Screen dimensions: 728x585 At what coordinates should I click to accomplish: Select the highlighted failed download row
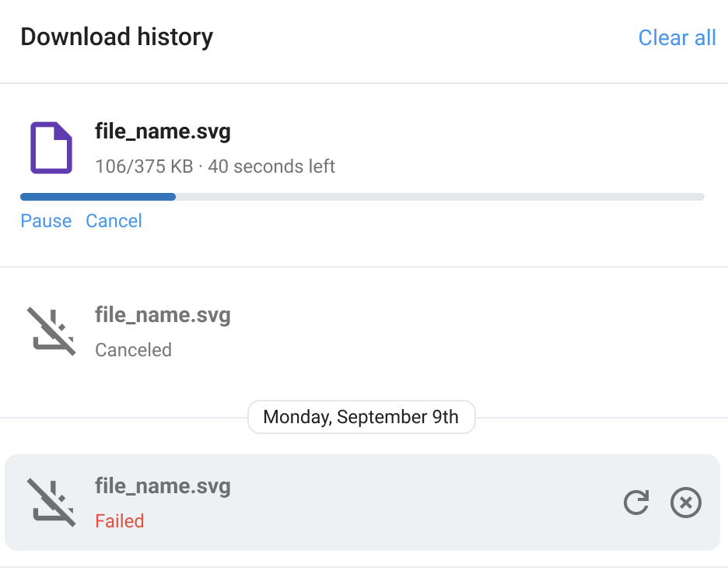click(x=362, y=503)
